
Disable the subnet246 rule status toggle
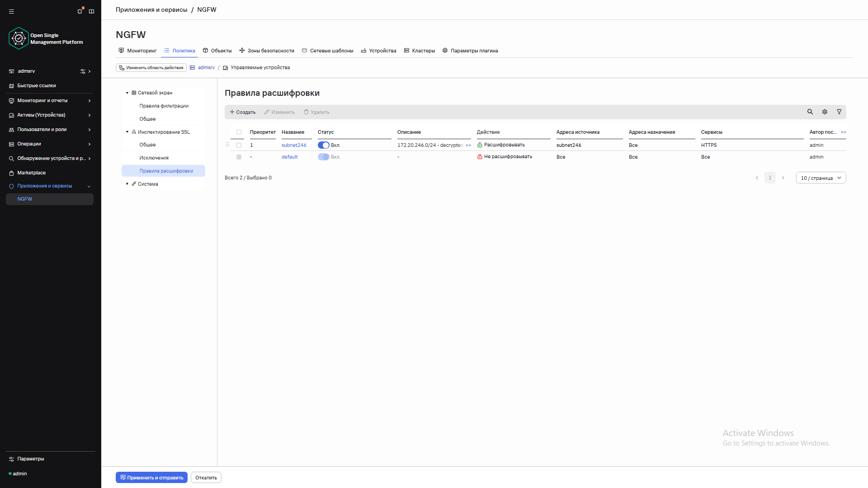[x=323, y=145]
